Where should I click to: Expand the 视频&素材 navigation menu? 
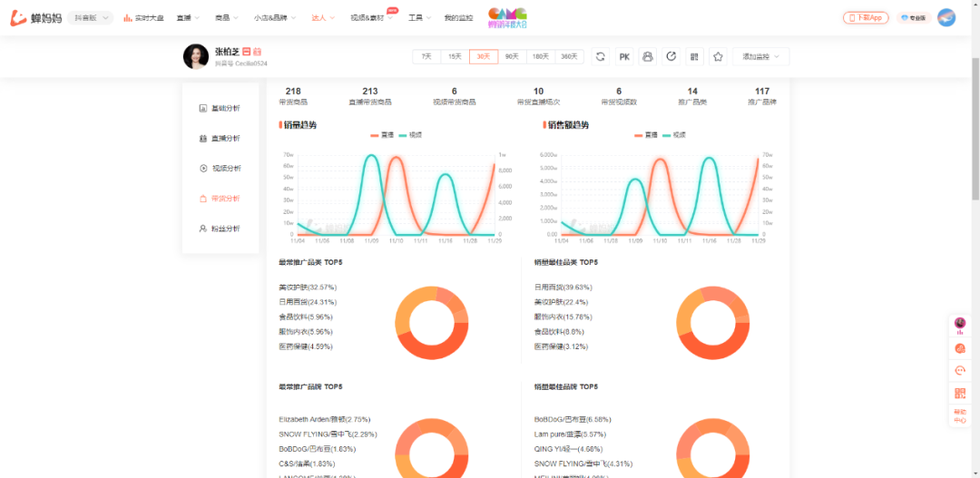point(371,17)
